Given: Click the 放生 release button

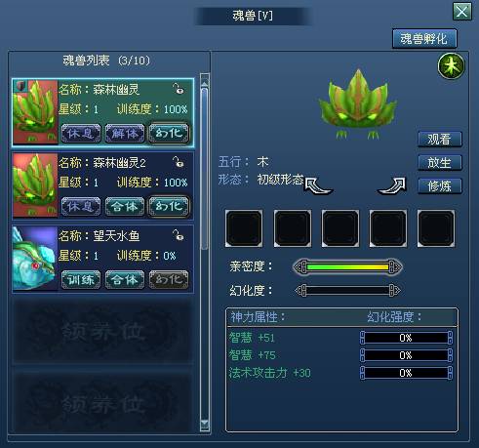Looking at the screenshot, I should 439,162.
